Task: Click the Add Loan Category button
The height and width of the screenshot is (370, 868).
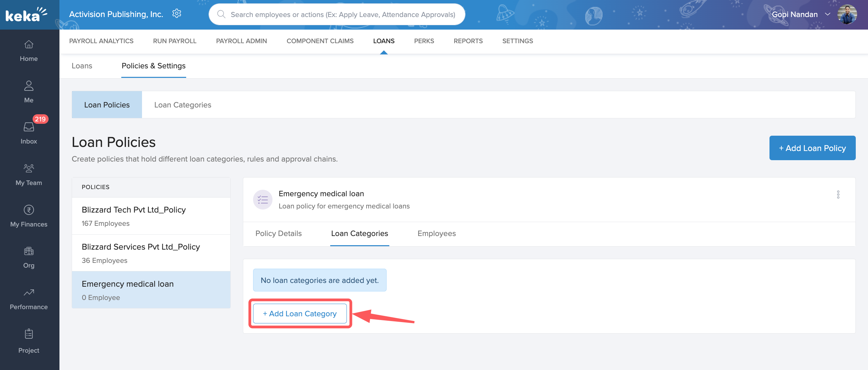Action: [300, 314]
